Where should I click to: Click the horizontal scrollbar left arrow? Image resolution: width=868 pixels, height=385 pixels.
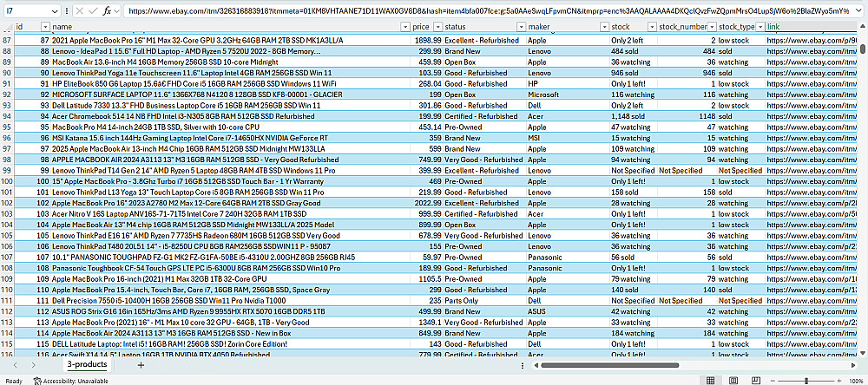coord(535,365)
